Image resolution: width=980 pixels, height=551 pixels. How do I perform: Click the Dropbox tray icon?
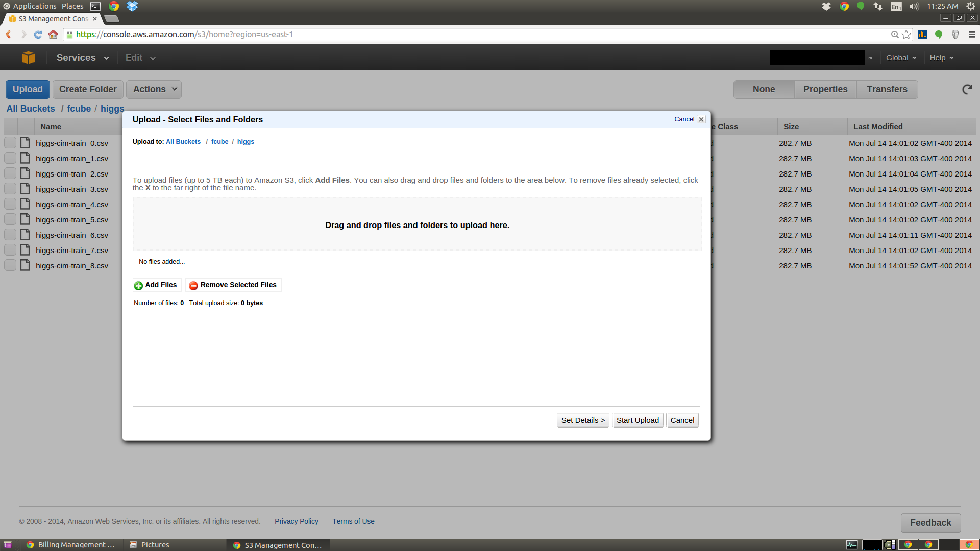click(826, 6)
